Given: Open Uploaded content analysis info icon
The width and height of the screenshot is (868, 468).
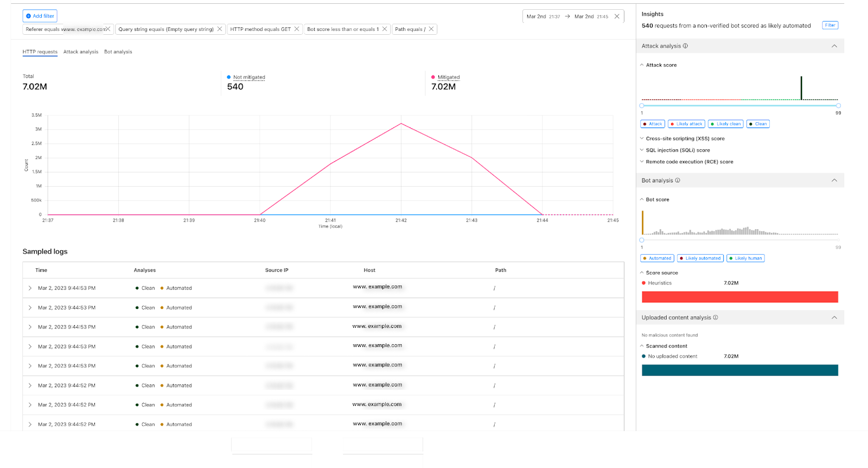Looking at the screenshot, I should tap(716, 318).
